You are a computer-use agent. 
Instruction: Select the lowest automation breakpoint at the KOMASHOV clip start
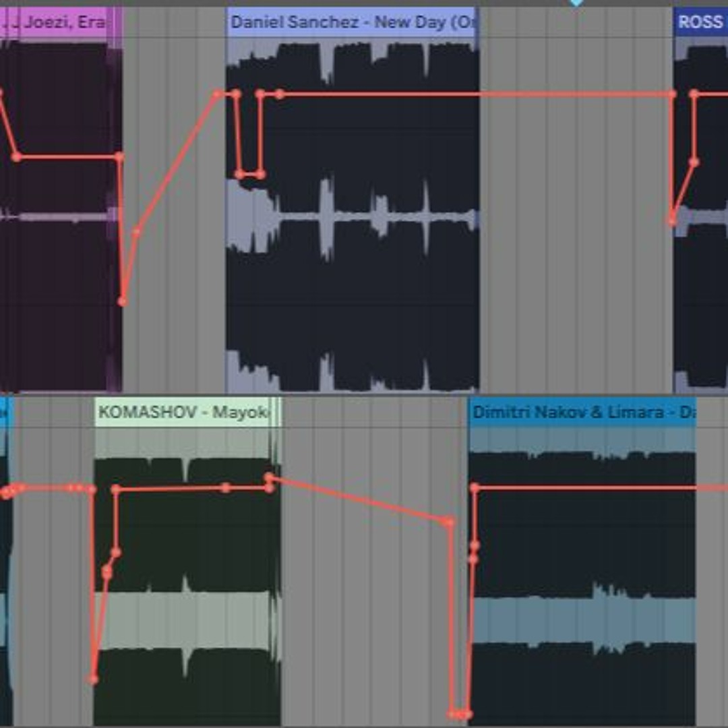[93, 679]
